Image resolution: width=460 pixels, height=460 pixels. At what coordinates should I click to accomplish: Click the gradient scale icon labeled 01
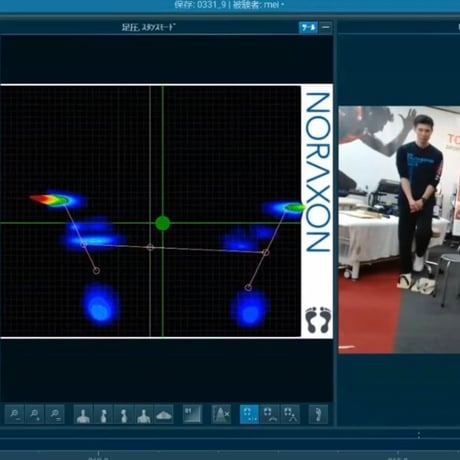coord(192,414)
